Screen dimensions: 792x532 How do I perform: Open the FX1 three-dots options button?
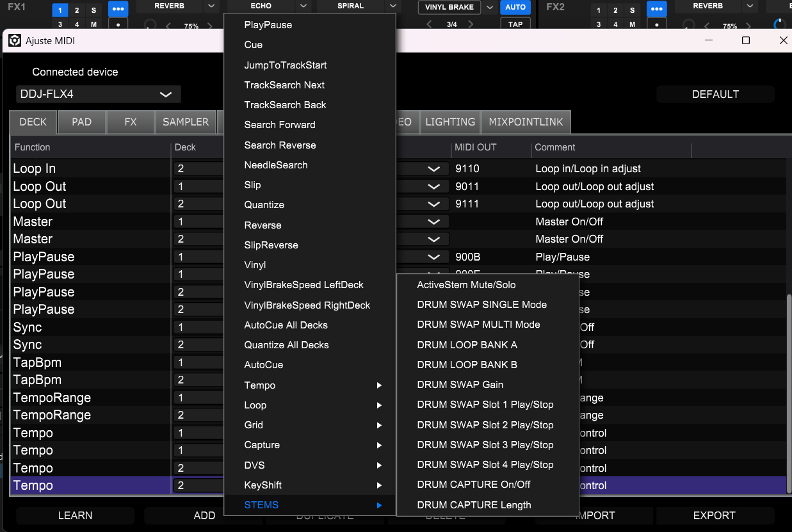118,9
